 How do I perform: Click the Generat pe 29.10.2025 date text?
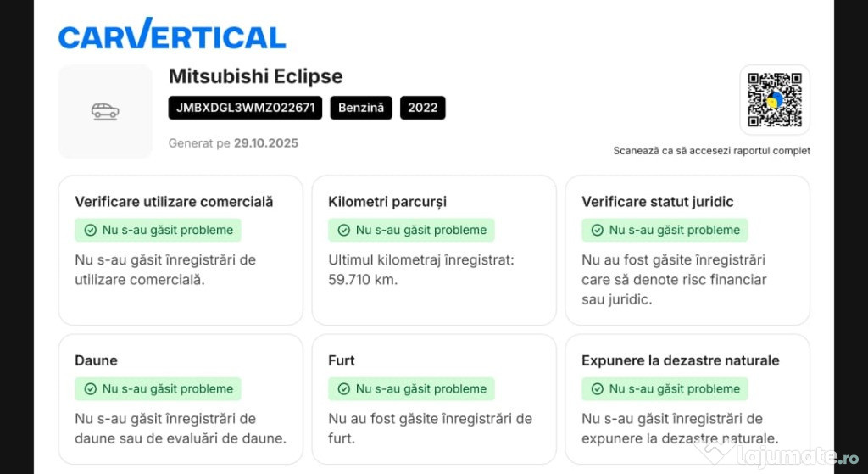click(x=233, y=143)
